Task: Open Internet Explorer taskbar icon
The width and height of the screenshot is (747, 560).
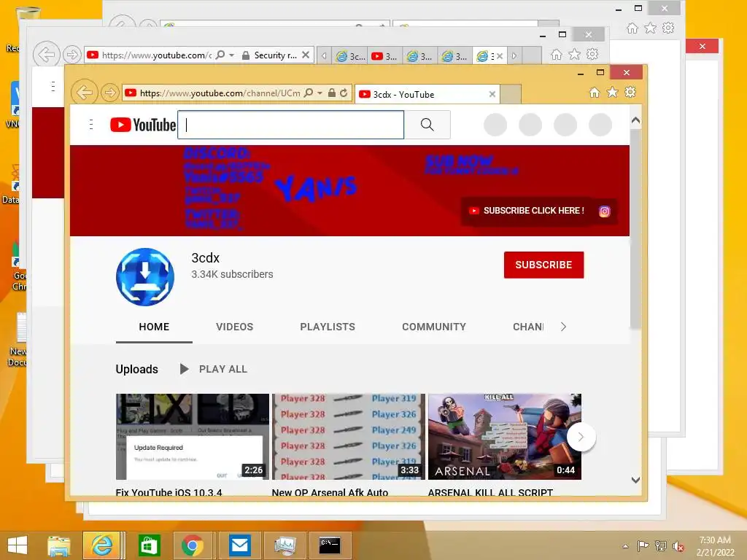Action: tap(101, 545)
